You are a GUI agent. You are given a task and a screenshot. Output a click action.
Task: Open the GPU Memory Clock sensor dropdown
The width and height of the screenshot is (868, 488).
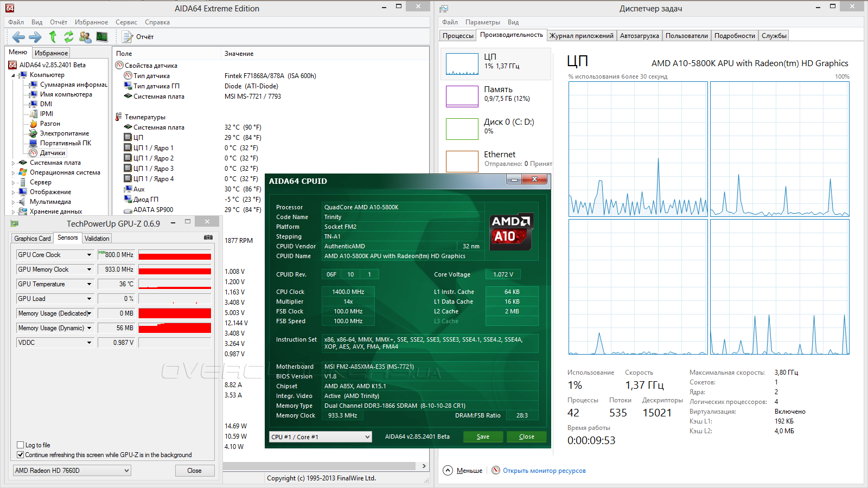click(x=90, y=269)
